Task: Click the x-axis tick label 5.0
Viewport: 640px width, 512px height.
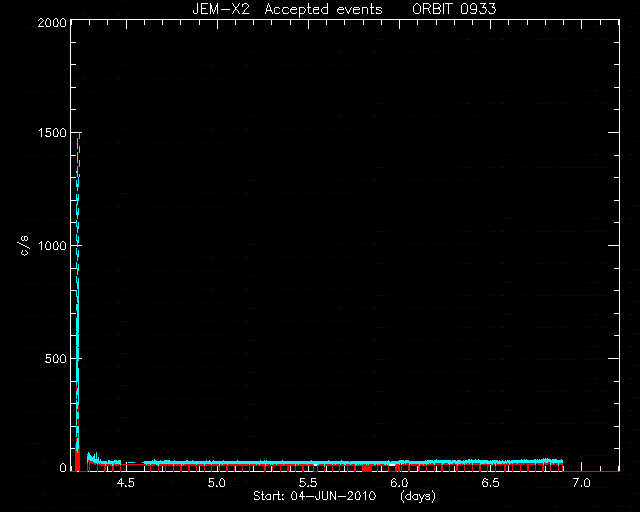Action: pos(217,483)
